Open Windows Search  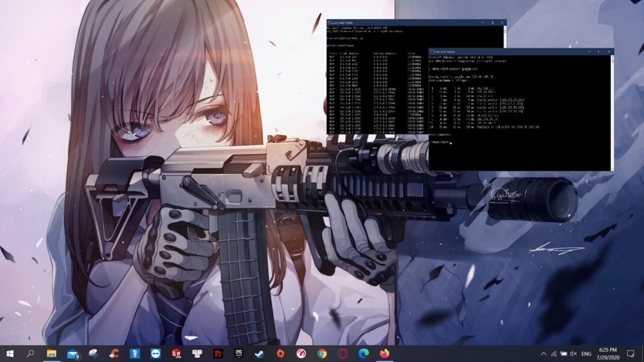[31, 352]
